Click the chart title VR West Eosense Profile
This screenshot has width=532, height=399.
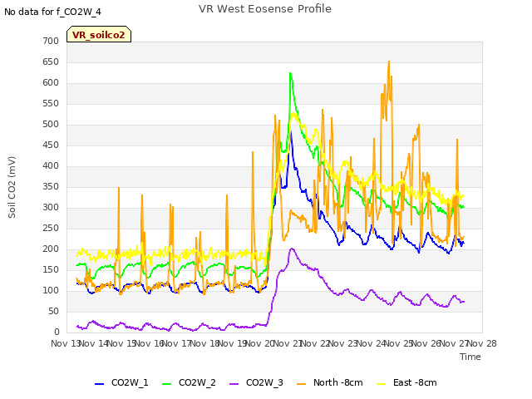pos(265,9)
